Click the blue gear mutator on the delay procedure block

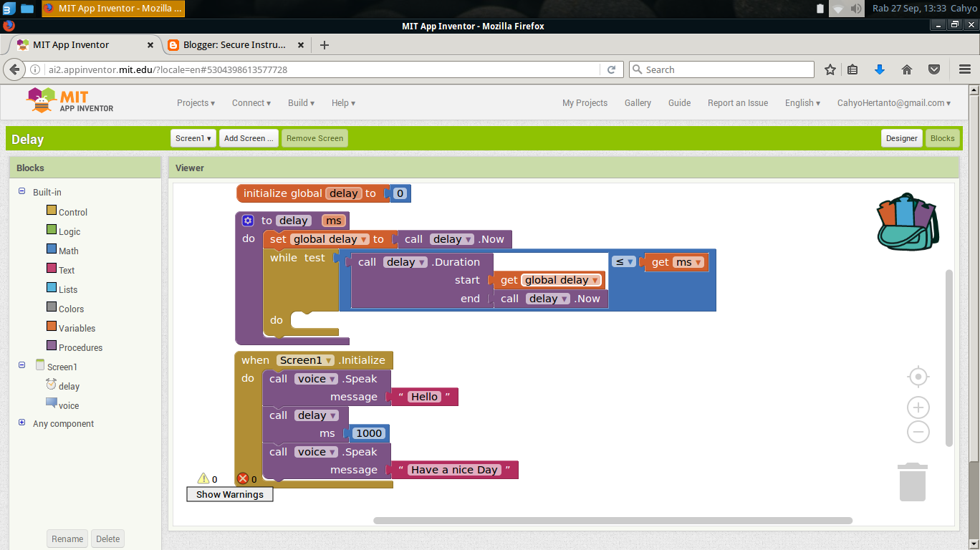[x=247, y=220]
